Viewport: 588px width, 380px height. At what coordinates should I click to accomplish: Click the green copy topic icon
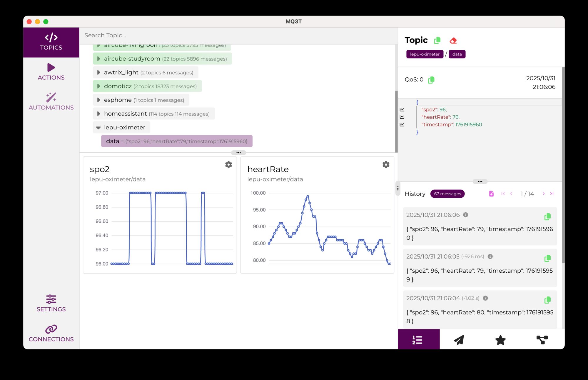tap(437, 40)
